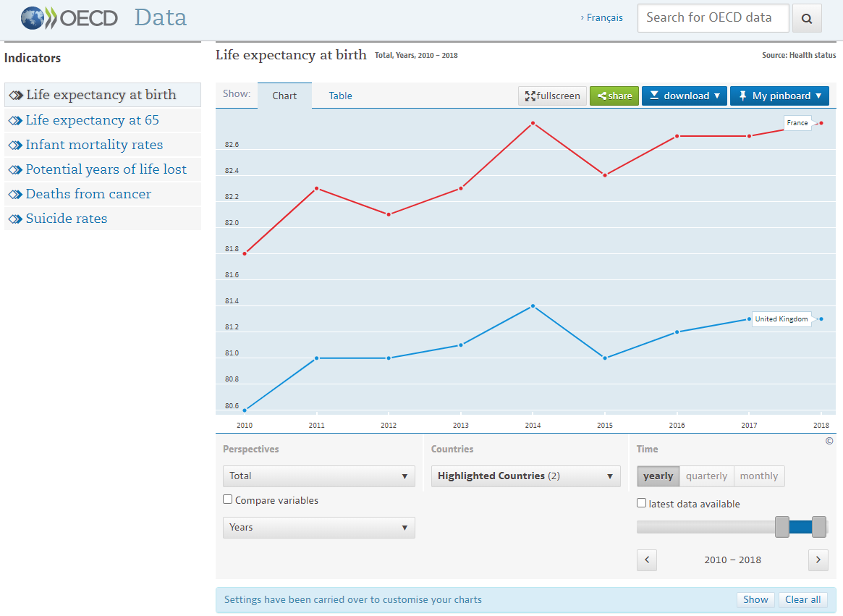
Task: Go to the next time range arrow
Action: [x=818, y=560]
